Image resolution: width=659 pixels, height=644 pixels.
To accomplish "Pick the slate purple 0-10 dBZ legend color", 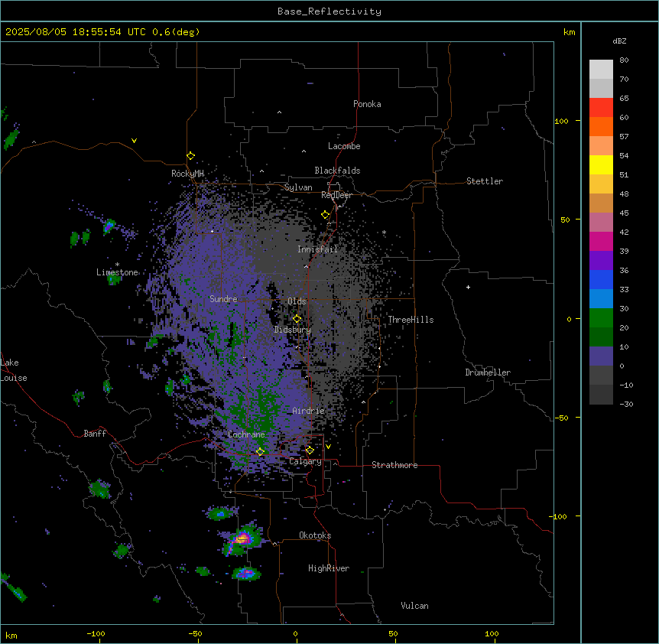I will coord(601,356).
